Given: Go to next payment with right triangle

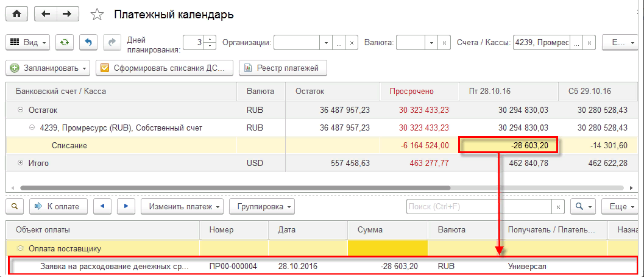Looking at the screenshot, I should pos(126,206).
